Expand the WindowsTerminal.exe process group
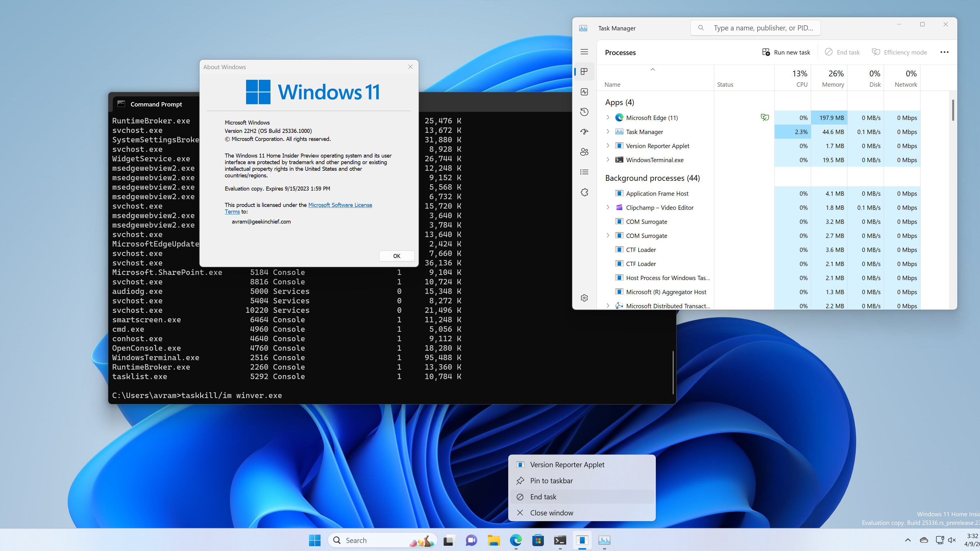980x551 pixels. pyautogui.click(x=608, y=160)
